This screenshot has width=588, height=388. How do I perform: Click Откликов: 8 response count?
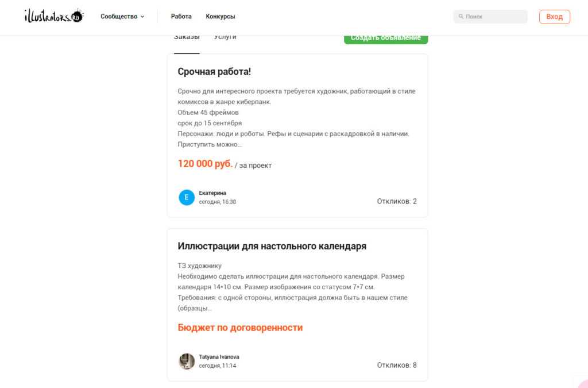[x=397, y=365]
